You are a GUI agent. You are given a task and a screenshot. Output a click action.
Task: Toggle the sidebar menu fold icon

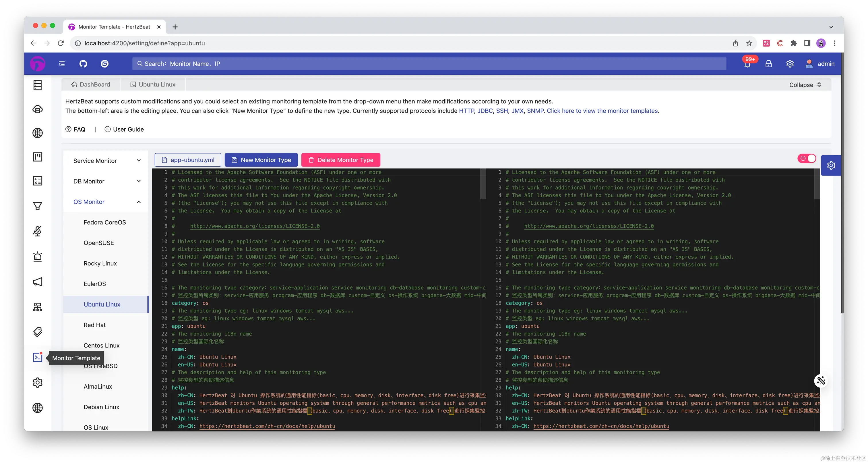pyautogui.click(x=62, y=64)
